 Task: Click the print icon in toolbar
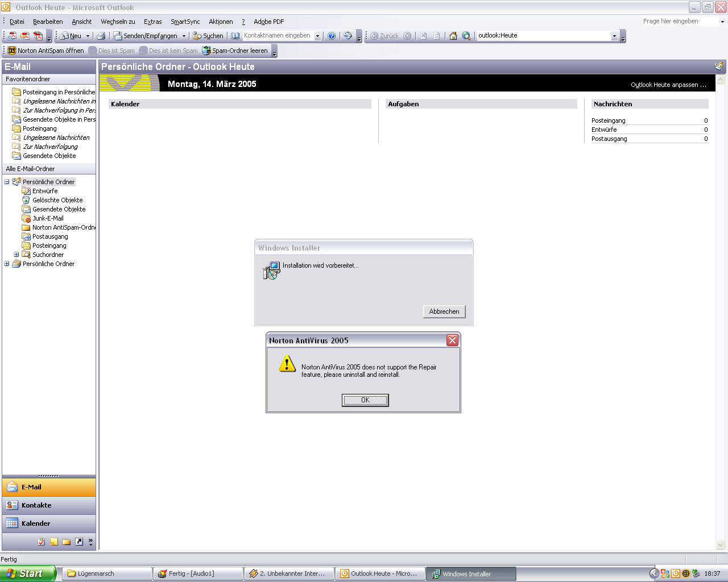(101, 36)
